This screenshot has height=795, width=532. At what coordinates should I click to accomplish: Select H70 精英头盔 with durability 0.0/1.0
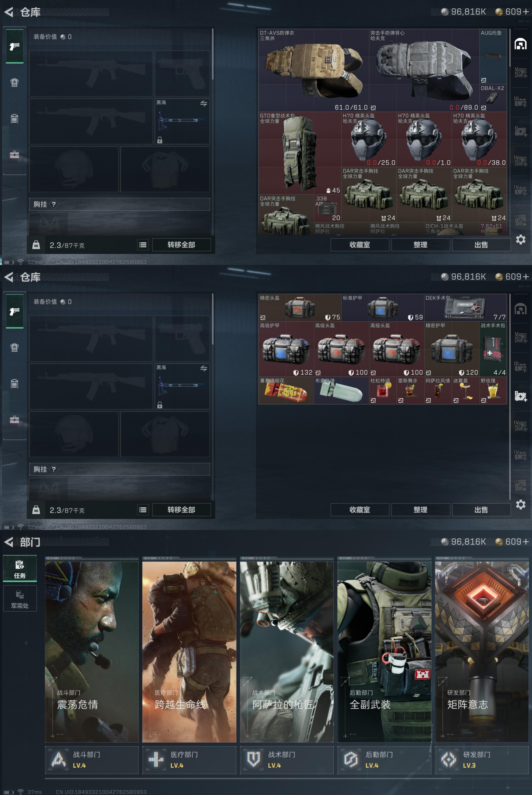coord(424,139)
